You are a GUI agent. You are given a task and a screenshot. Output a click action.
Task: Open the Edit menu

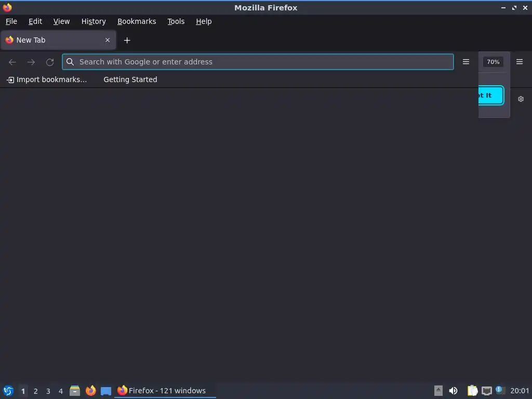(x=35, y=21)
